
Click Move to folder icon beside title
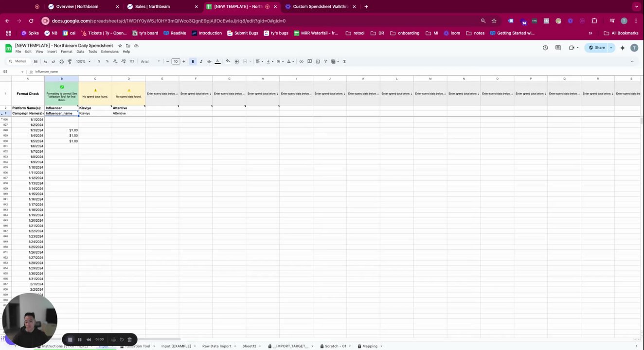tap(128, 46)
